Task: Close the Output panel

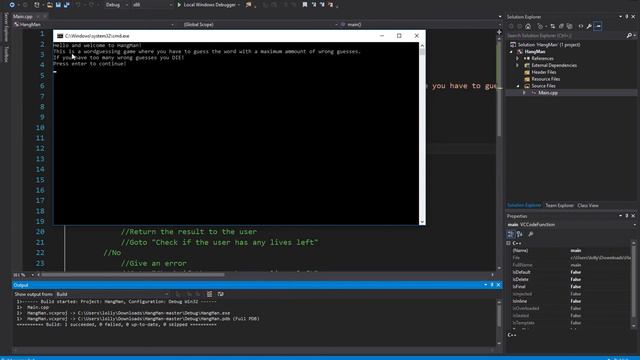Action: point(498,285)
